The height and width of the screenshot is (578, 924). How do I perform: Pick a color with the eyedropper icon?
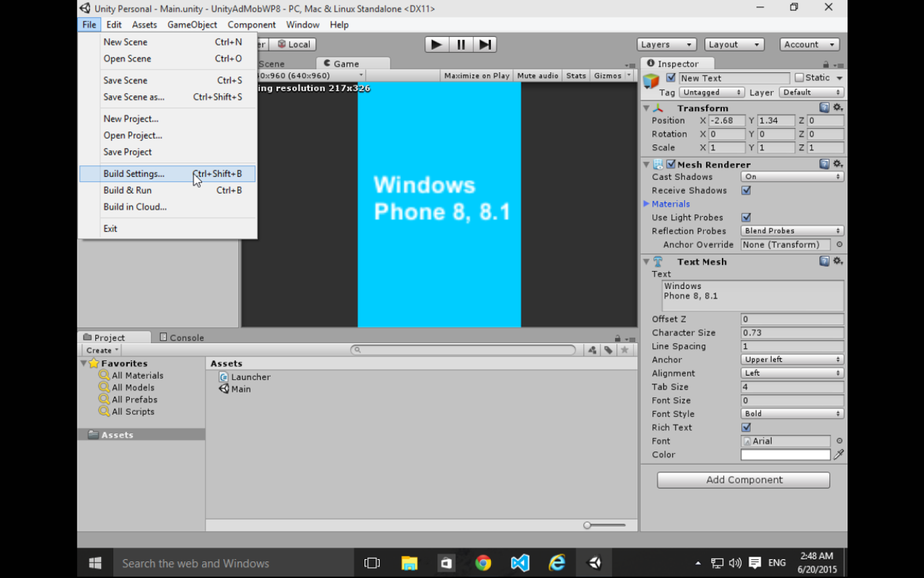click(x=839, y=455)
